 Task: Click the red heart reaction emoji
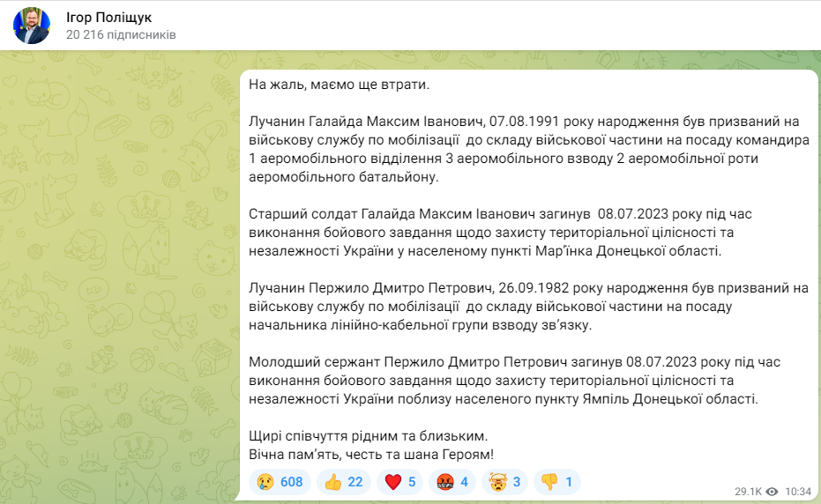(392, 482)
